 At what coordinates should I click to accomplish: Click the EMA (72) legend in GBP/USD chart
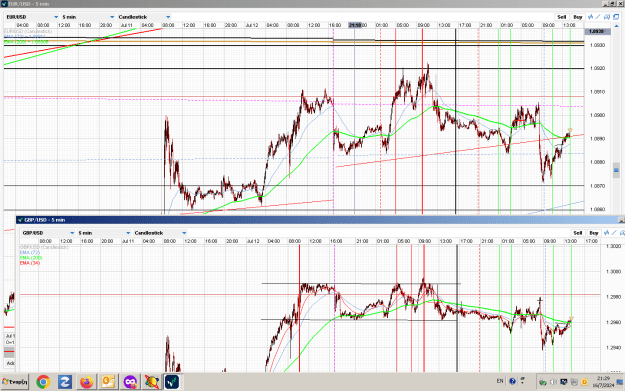30,253
